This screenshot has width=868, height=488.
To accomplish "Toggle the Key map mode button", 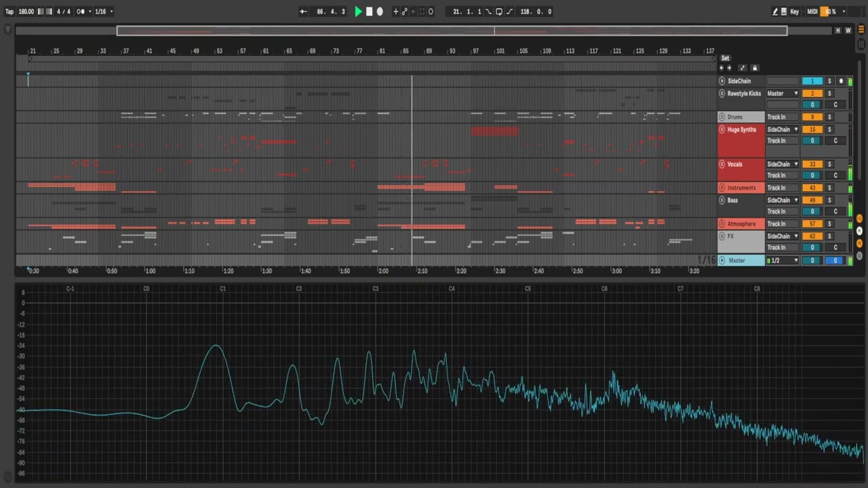I will coord(795,12).
